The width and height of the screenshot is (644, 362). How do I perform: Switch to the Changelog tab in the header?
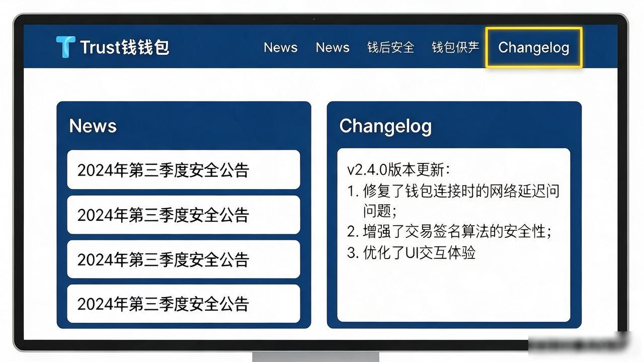pos(534,47)
